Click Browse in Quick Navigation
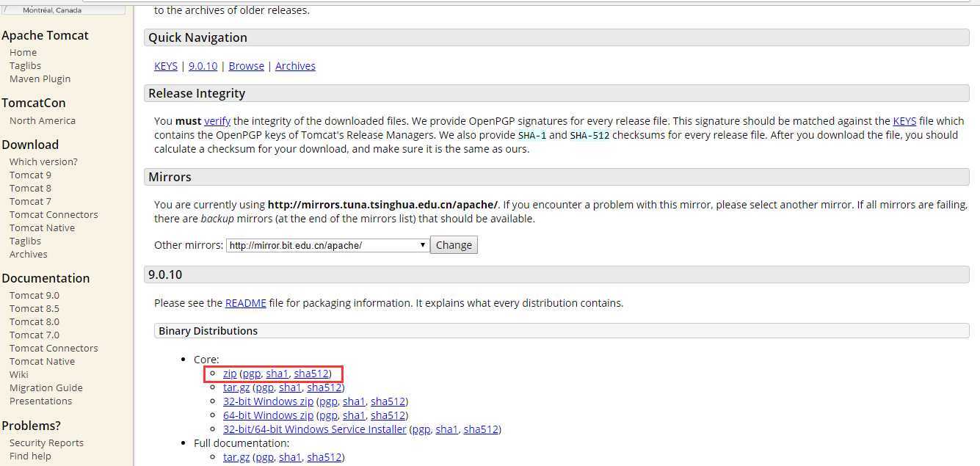Screen dimensions: 980x466 click(x=246, y=66)
